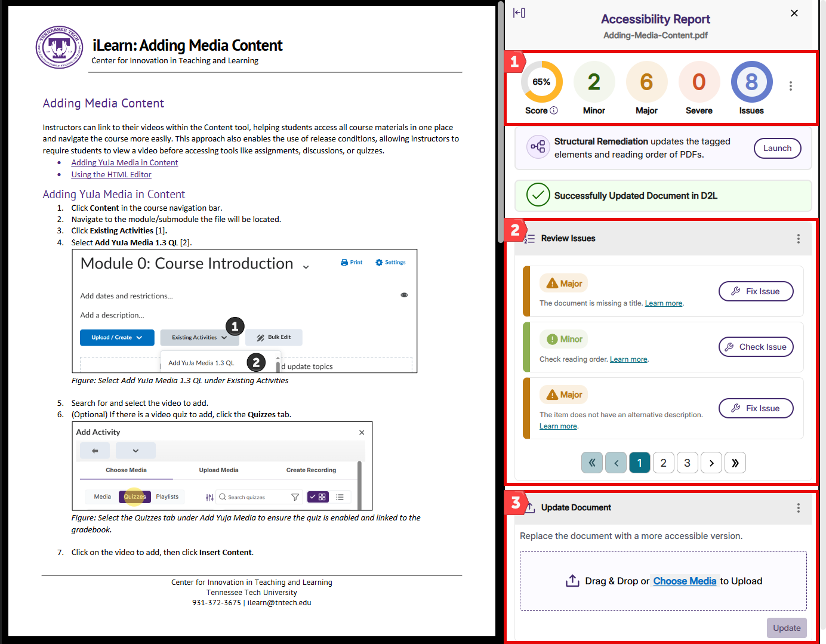Go to next page of issues
826x644 pixels.
[711, 463]
